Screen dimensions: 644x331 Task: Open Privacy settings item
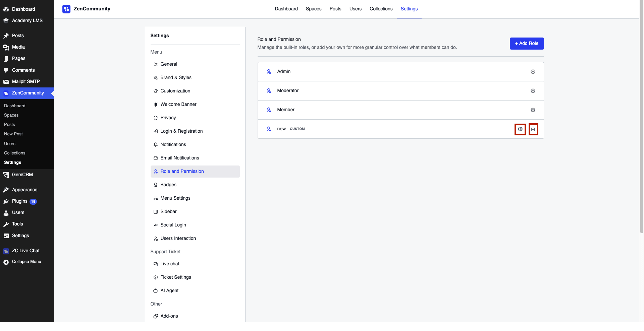click(x=195, y=118)
